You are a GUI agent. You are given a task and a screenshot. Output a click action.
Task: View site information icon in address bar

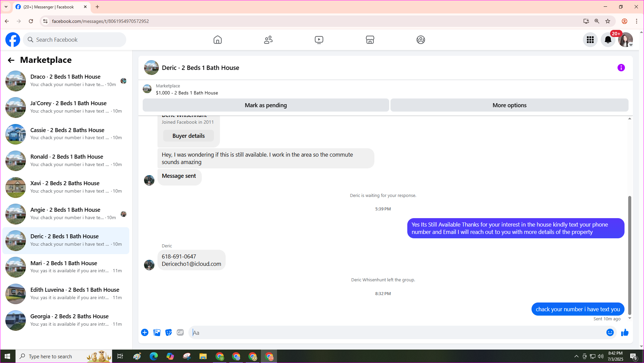point(45,21)
